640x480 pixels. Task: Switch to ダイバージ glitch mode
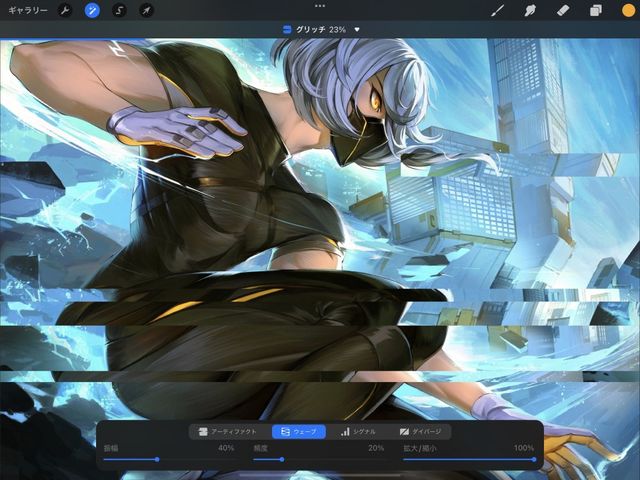tap(420, 431)
